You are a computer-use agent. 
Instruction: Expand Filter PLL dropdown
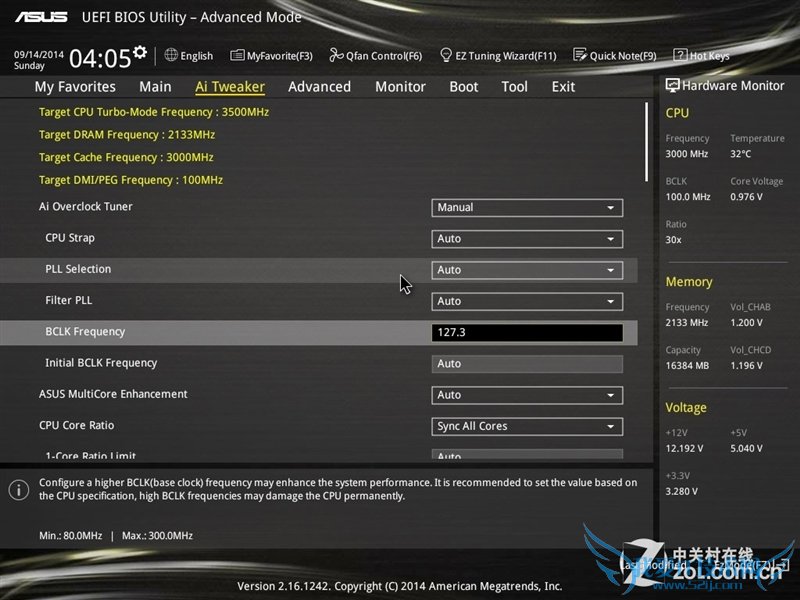point(527,301)
